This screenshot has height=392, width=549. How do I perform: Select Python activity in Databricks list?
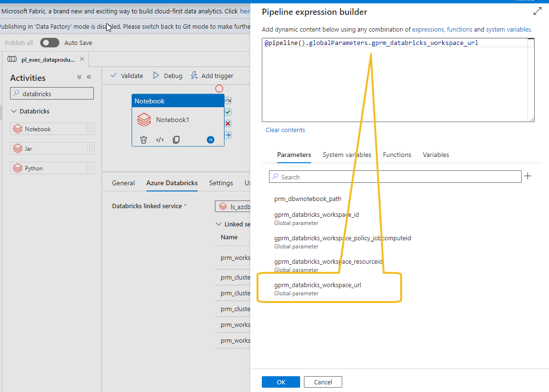[52, 168]
